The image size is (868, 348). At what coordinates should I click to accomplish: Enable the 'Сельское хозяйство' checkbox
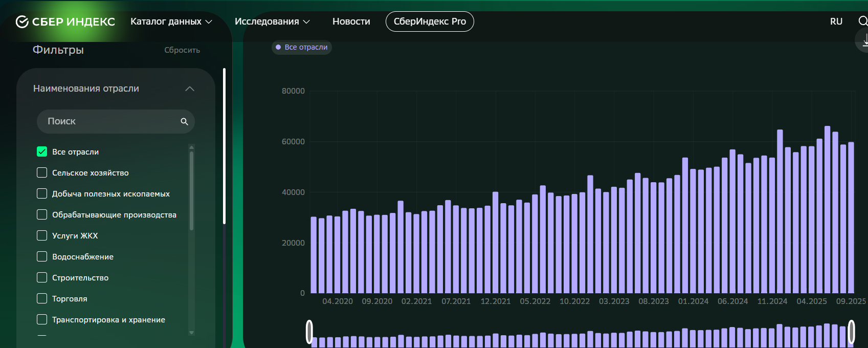pos(42,172)
